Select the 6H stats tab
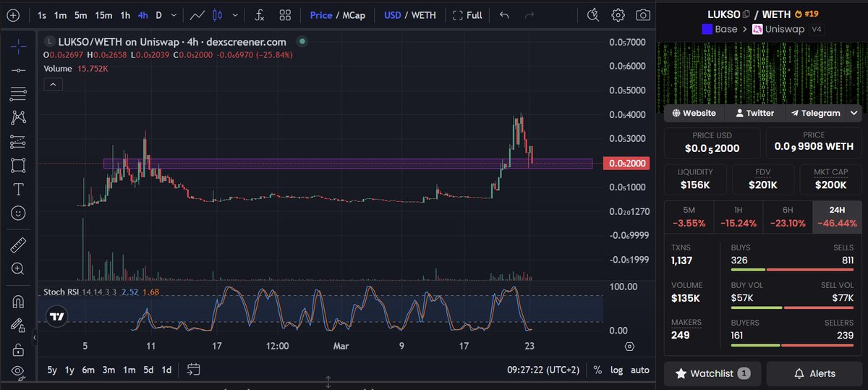Screen dimensions: 868x390 [788, 217]
